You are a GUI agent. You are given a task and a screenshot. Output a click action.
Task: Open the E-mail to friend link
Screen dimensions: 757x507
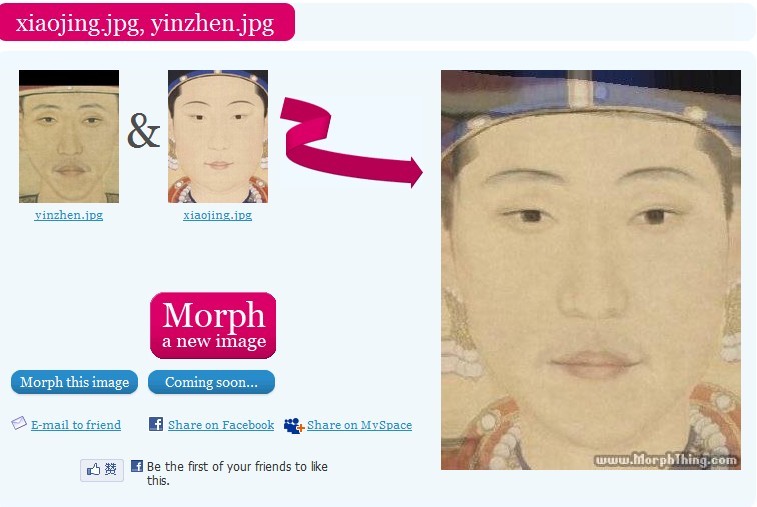(76, 425)
